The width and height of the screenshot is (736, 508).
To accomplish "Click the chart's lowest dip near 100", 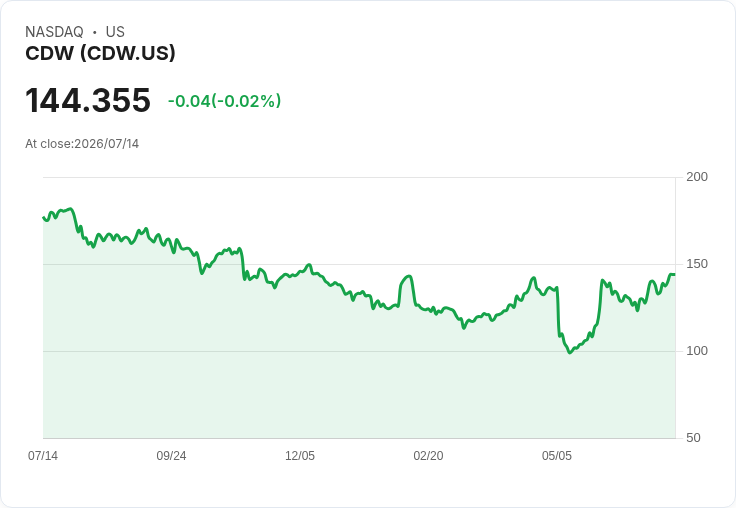I will [x=570, y=352].
